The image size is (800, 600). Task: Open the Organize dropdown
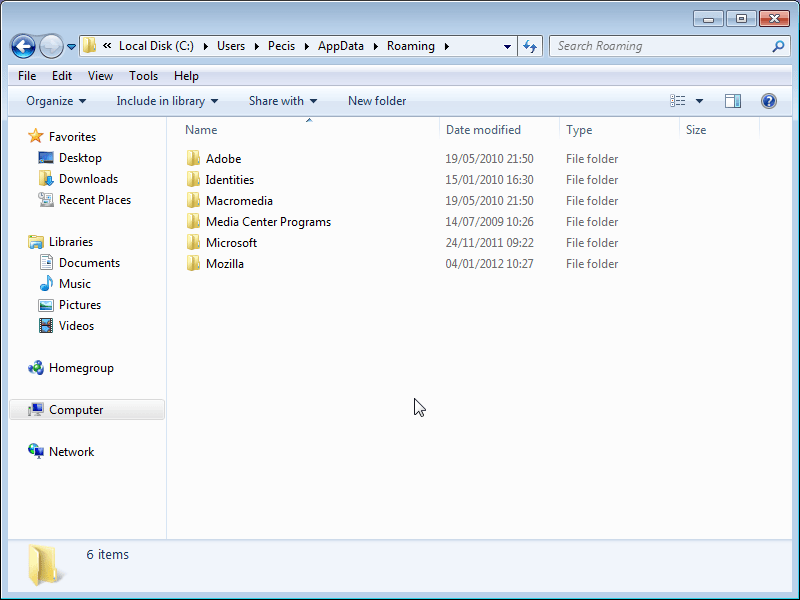click(56, 101)
